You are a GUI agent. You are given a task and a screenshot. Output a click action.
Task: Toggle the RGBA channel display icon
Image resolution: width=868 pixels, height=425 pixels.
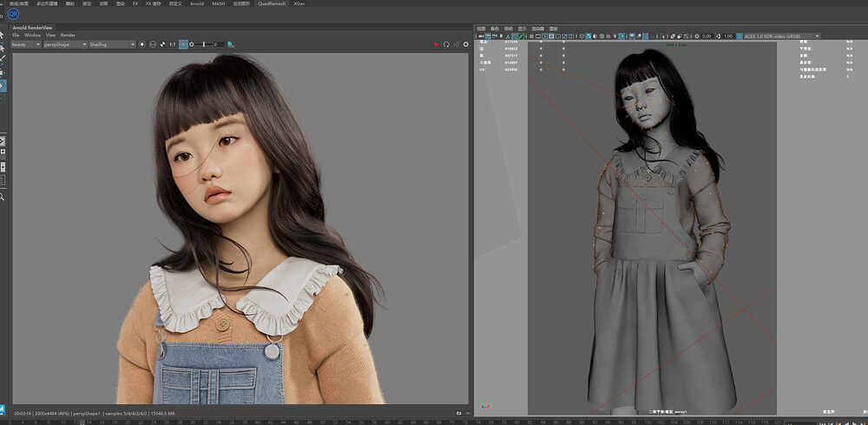pyautogui.click(x=142, y=44)
